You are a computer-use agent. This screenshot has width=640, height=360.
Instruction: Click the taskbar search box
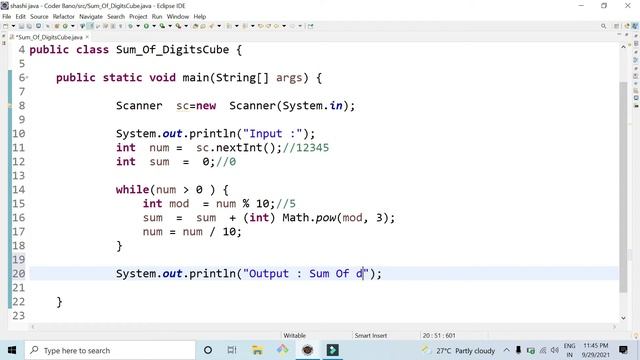click(x=110, y=350)
